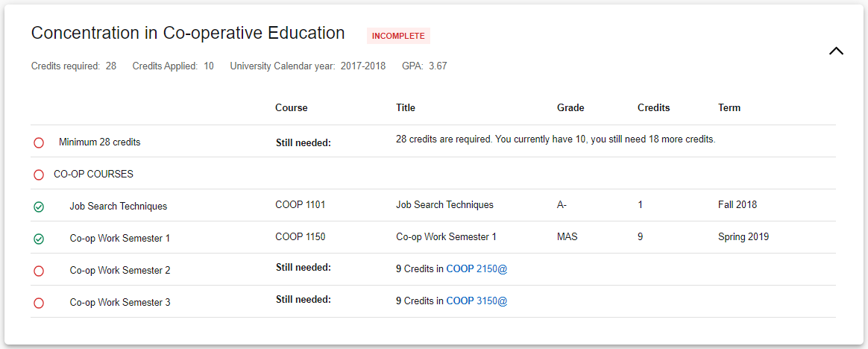
Task: Open the COOP 3150@ course link
Action: [x=477, y=301]
